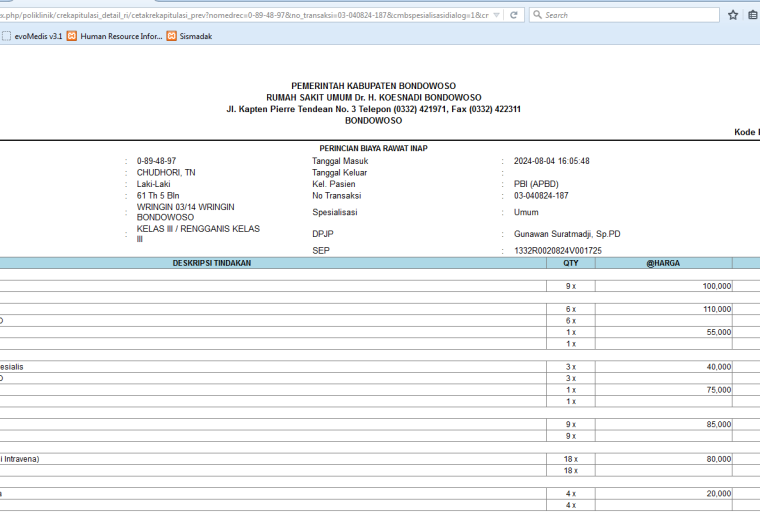Click the Human Resource Infor... bookmark favicon
This screenshot has width=760, height=520.
[72, 36]
